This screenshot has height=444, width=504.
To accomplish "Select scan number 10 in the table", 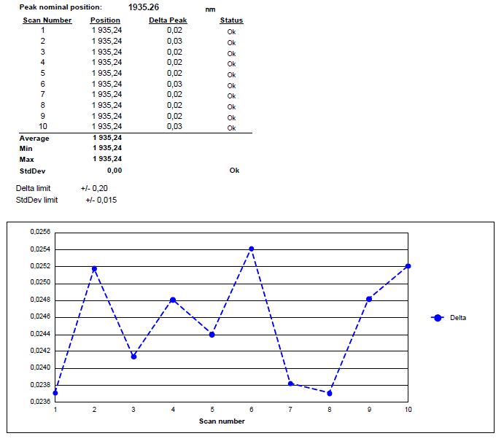I will (43, 127).
